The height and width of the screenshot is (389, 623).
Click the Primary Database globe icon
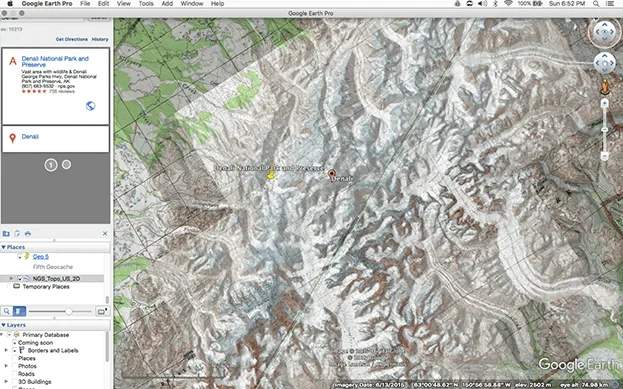click(17, 335)
